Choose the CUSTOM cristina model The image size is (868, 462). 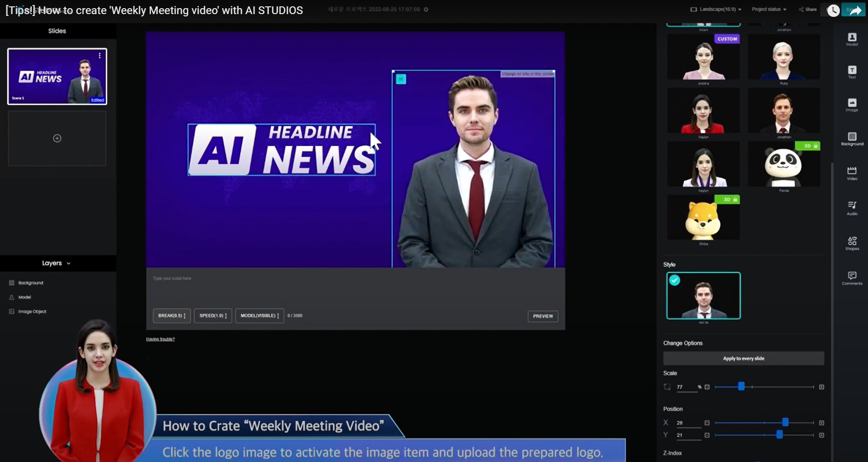point(703,57)
